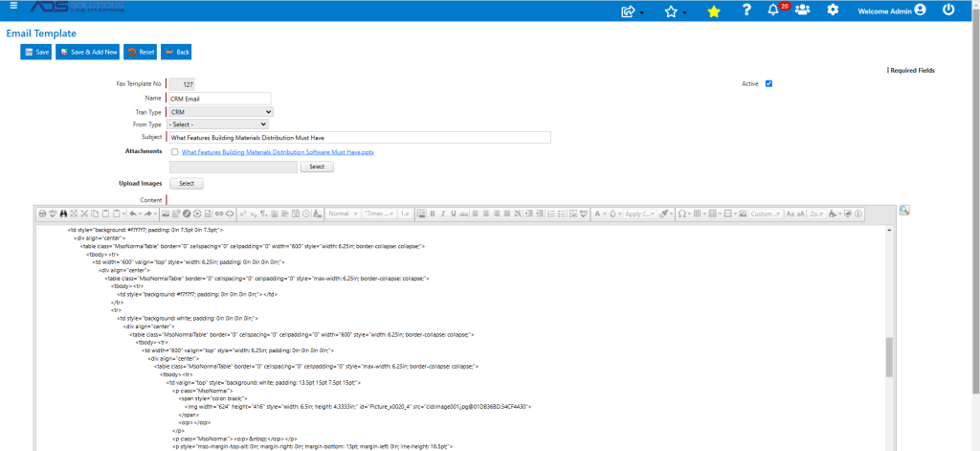Open the outlined star favorites dropdown
Image resolution: width=980 pixels, height=451 pixels.
[x=671, y=11]
